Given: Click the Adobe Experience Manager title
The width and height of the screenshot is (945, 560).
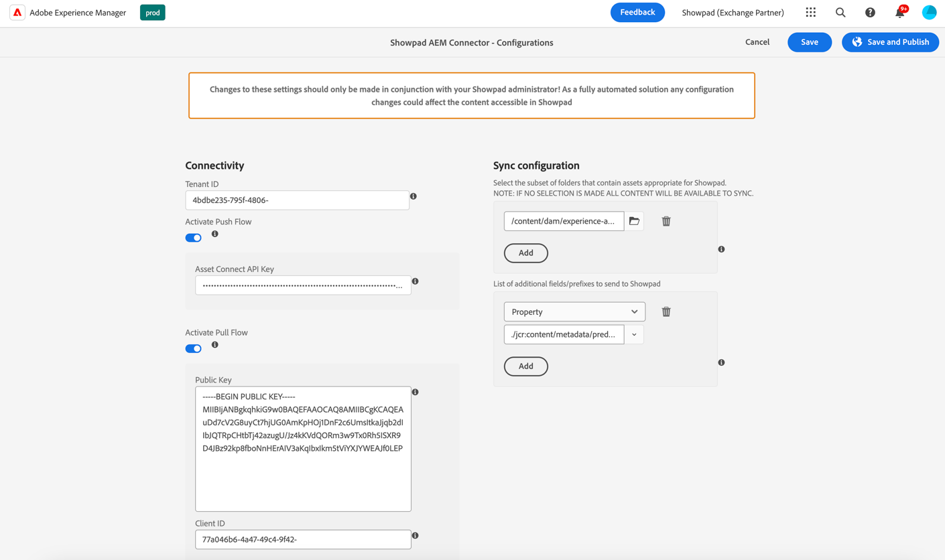Looking at the screenshot, I should click(x=78, y=13).
